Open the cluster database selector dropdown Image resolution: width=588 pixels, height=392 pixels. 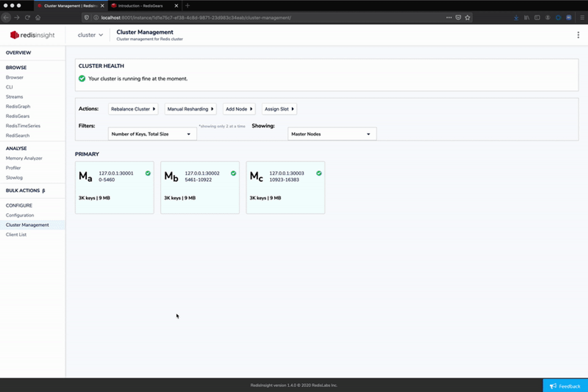click(90, 35)
